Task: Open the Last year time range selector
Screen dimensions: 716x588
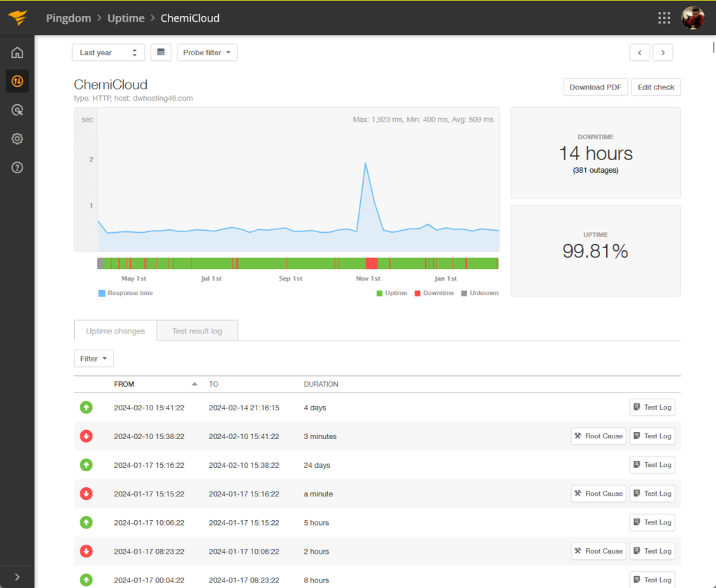Action: (108, 52)
